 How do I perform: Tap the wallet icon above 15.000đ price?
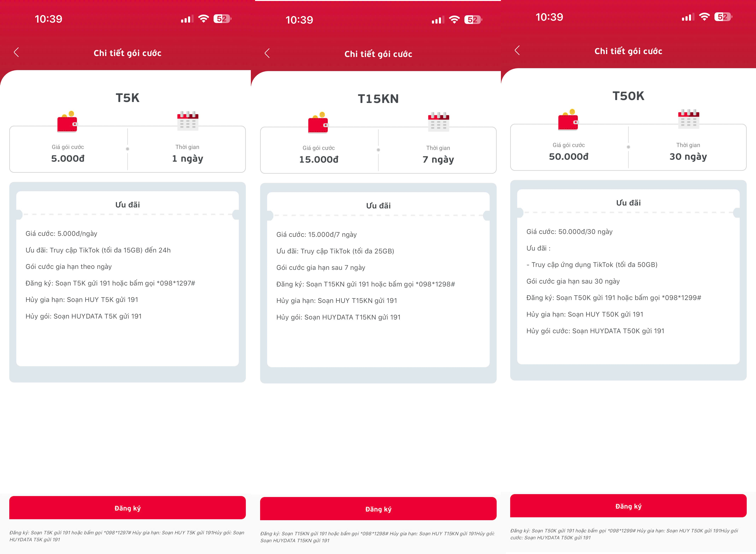tap(318, 123)
